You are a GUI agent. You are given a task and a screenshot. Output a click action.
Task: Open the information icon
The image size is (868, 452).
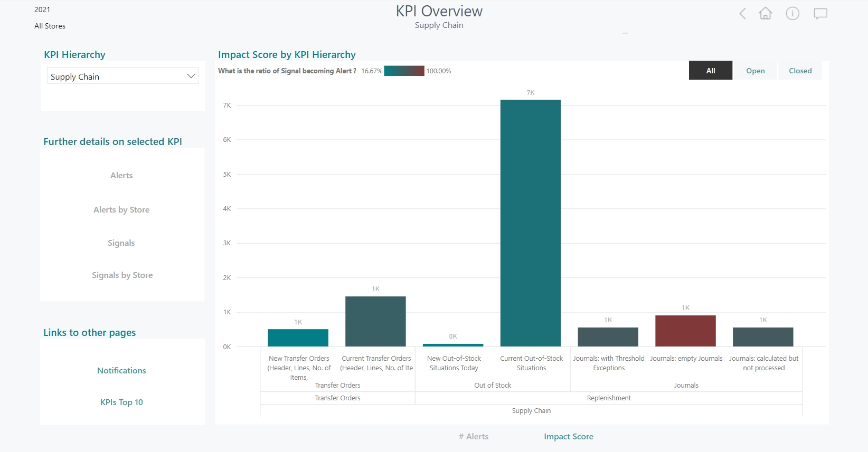(792, 14)
